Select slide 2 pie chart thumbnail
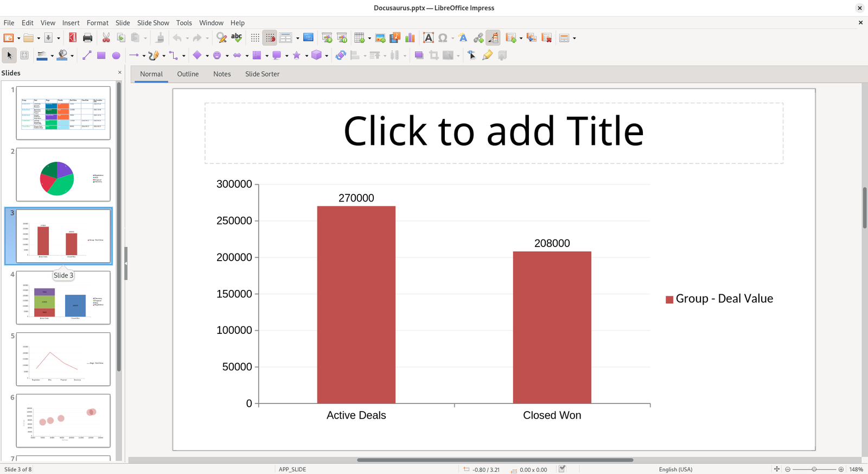Screen dimensions: 868x474 [63, 174]
